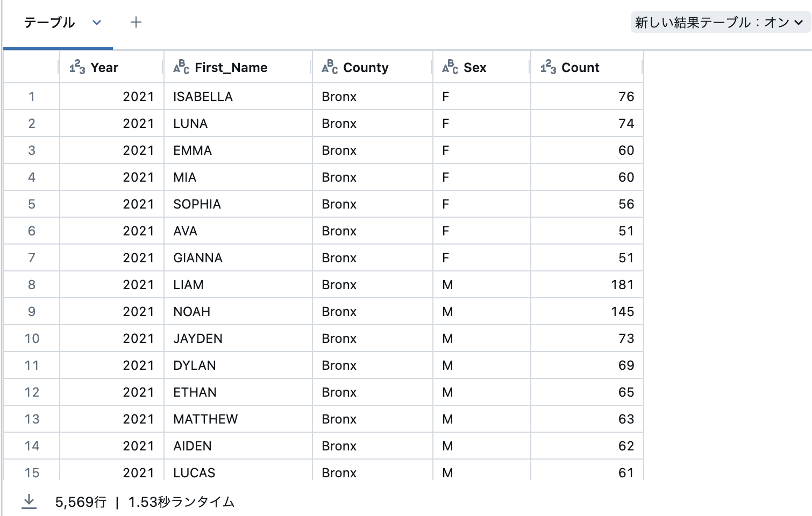Select the ISABELLA cell
Viewport: 812px width, 516px height.
[x=238, y=97]
